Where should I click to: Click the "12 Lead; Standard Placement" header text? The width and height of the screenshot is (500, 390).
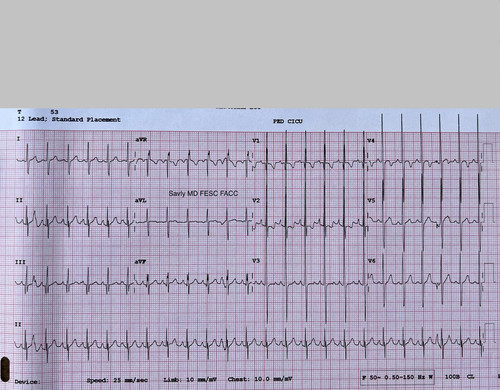coord(69,119)
